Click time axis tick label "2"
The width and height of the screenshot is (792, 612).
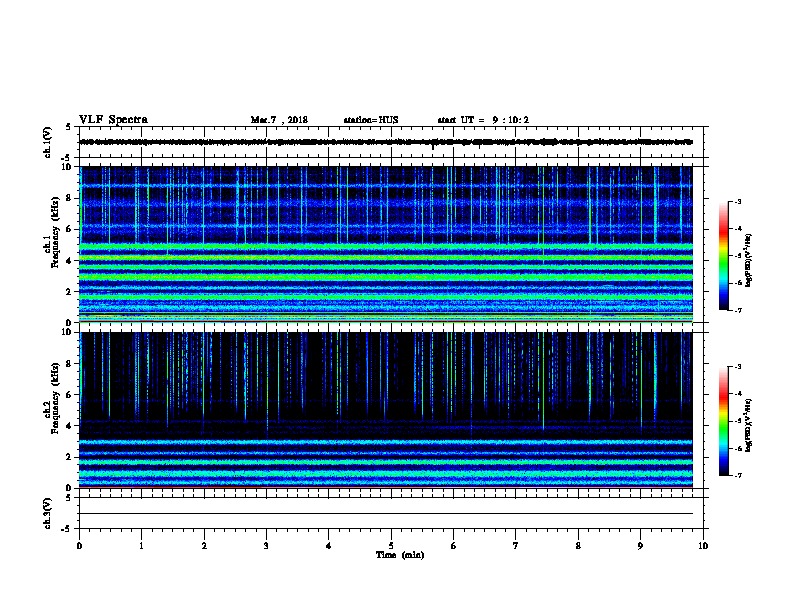pos(204,545)
